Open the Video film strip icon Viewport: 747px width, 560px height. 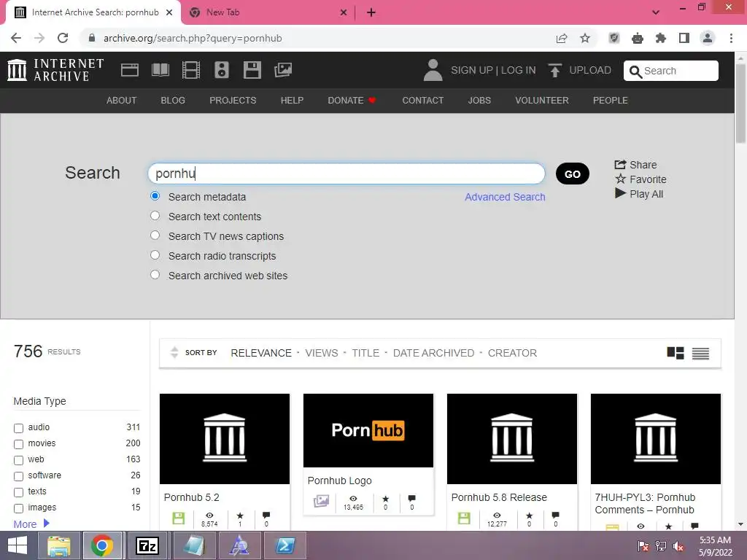click(191, 70)
